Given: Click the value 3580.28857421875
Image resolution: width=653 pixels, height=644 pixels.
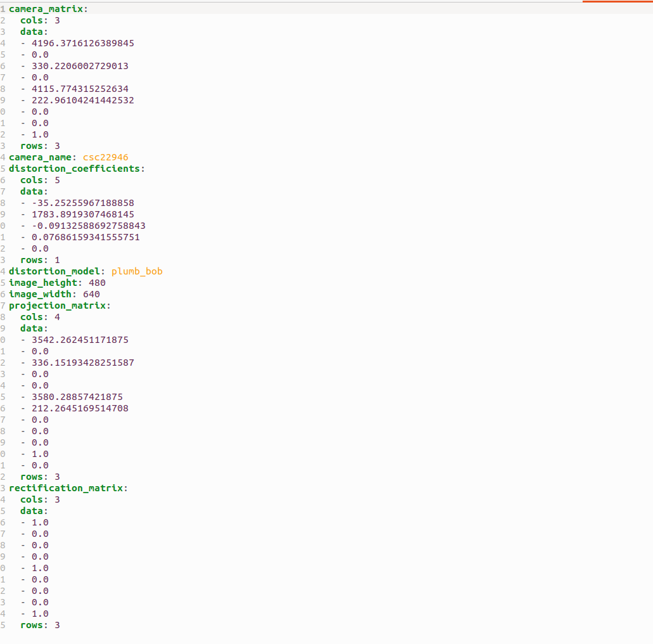Looking at the screenshot, I should coord(77,397).
